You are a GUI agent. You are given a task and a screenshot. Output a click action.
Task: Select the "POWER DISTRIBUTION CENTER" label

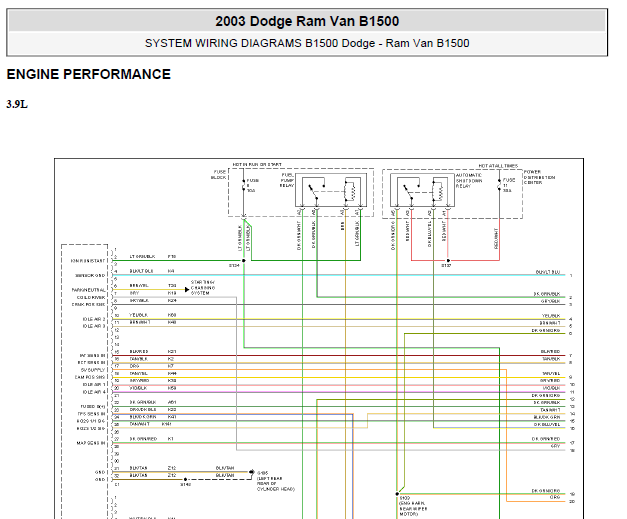(539, 177)
